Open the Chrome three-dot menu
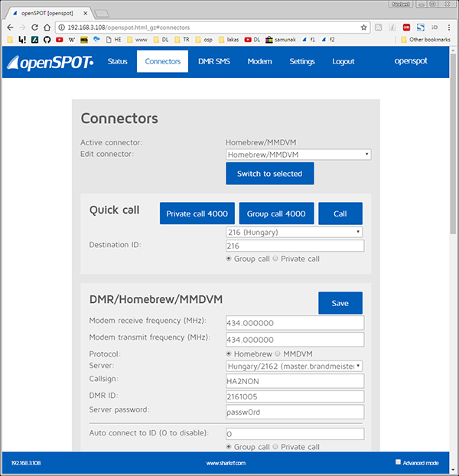This screenshot has width=459, height=476. (x=449, y=28)
